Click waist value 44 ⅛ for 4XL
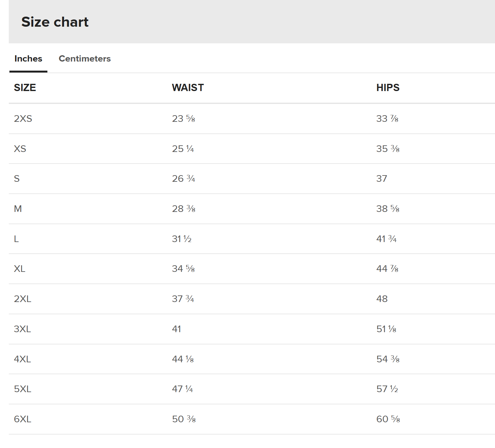Screen dimensions: 495x448 183,359
